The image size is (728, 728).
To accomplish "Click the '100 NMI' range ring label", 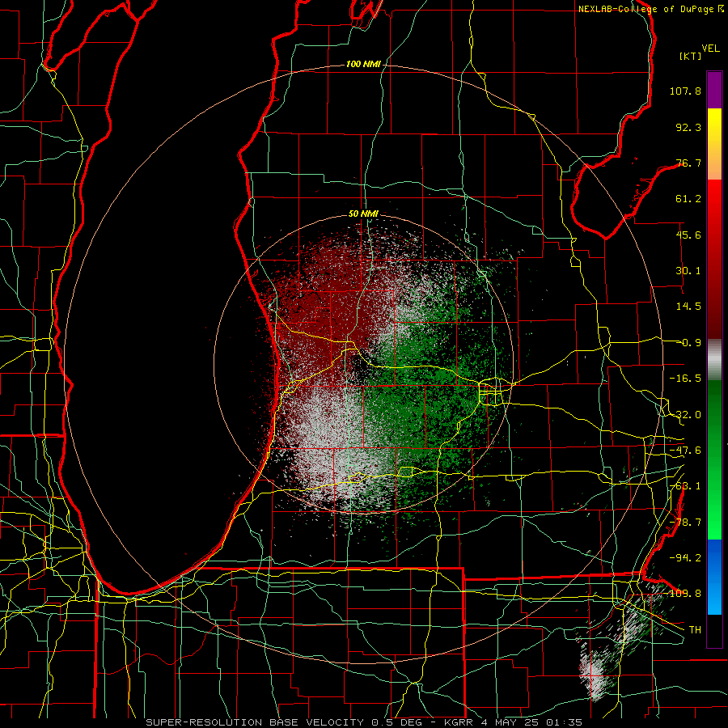I will pos(363,64).
